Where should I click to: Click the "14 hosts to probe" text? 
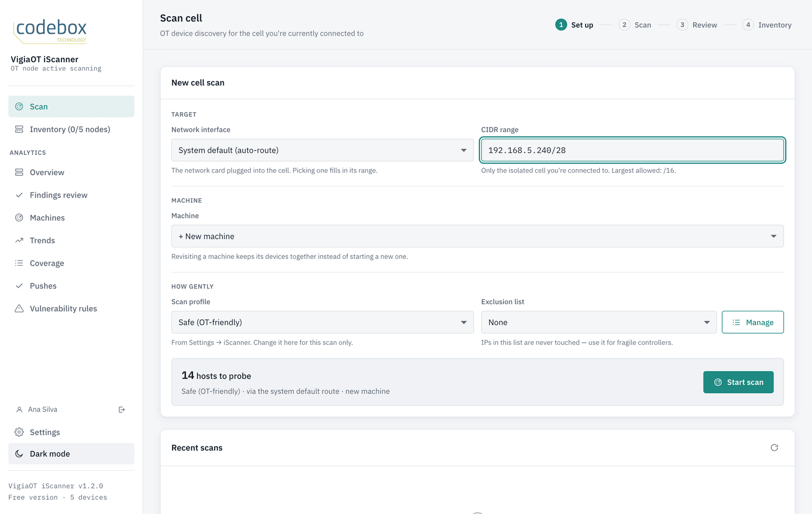216,376
